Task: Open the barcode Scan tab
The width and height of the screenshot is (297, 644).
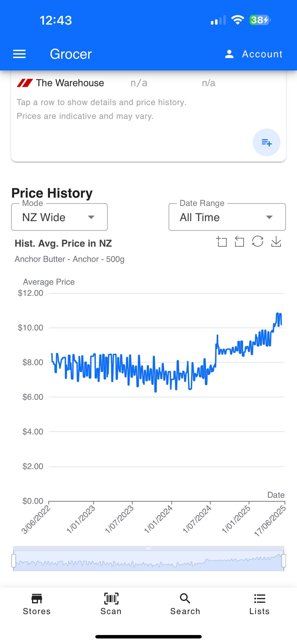Action: click(111, 604)
